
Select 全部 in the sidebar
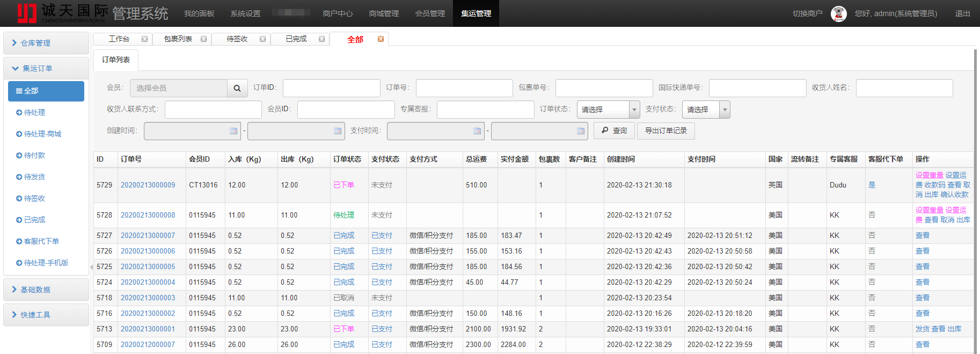pos(46,91)
